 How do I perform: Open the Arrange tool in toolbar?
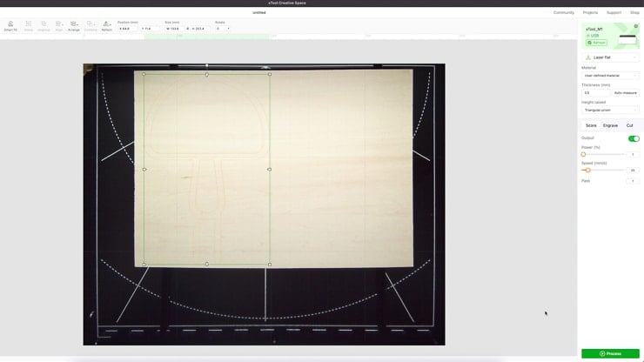point(74,25)
